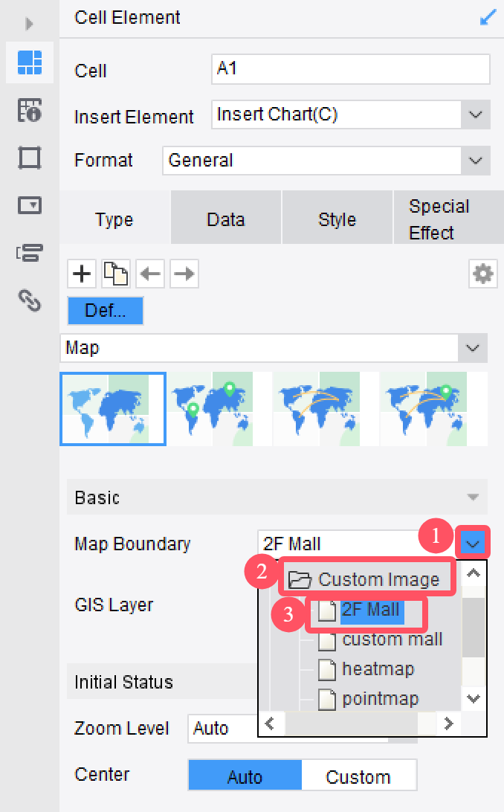Viewport: 504px width, 812px height.
Task: Open the Map chart type dropdown
Action: coord(473,348)
